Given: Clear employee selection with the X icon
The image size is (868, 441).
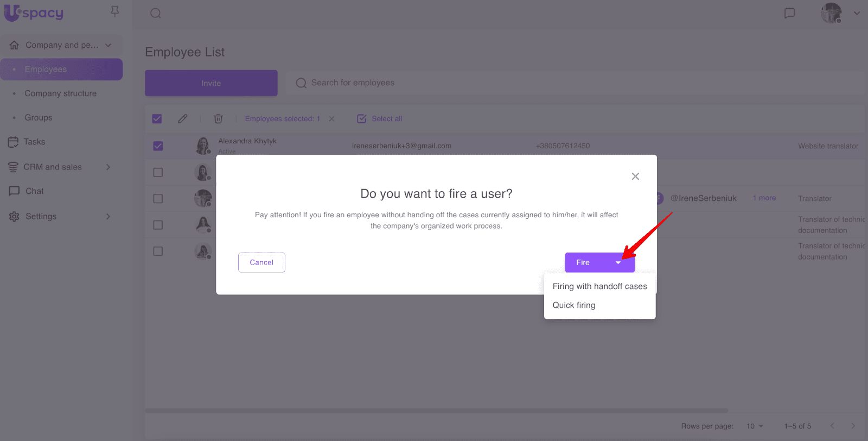Looking at the screenshot, I should tap(331, 118).
